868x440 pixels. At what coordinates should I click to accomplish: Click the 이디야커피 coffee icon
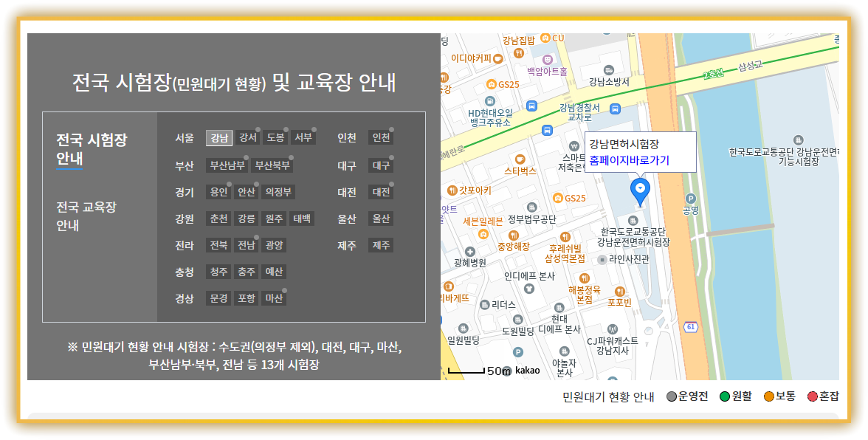(498, 58)
